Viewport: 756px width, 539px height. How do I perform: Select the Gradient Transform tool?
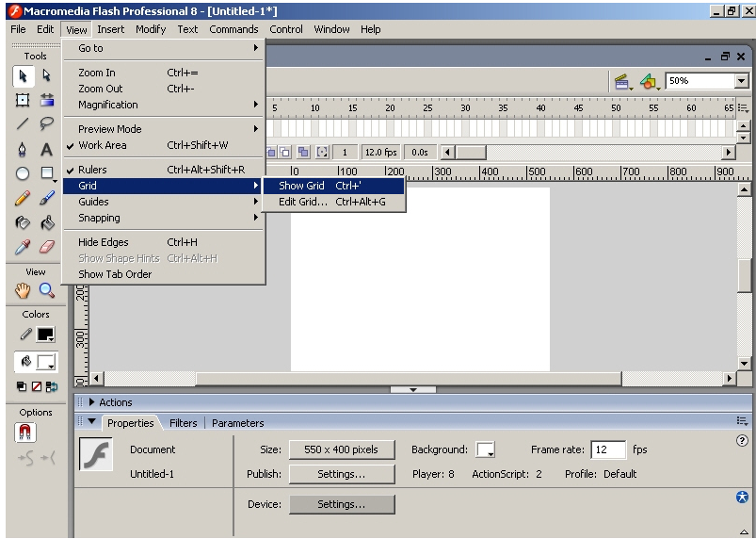(47, 100)
